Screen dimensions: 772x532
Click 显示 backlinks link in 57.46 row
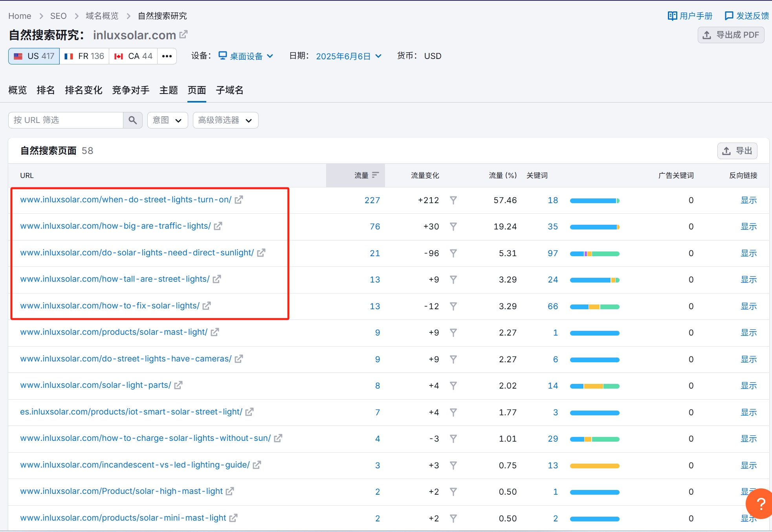pos(749,200)
